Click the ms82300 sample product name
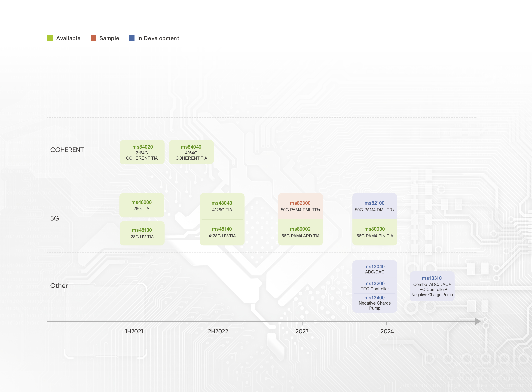Screen dimensions: 532x392 [300, 203]
